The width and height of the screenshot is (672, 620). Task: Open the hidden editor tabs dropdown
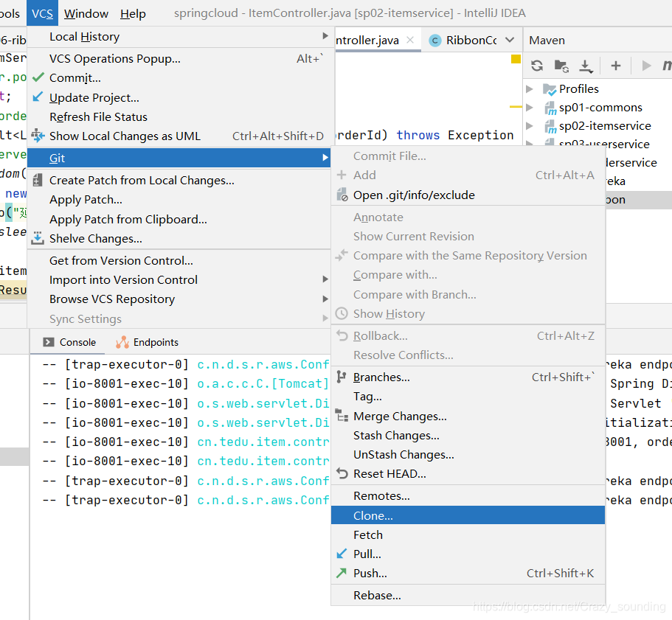click(510, 40)
